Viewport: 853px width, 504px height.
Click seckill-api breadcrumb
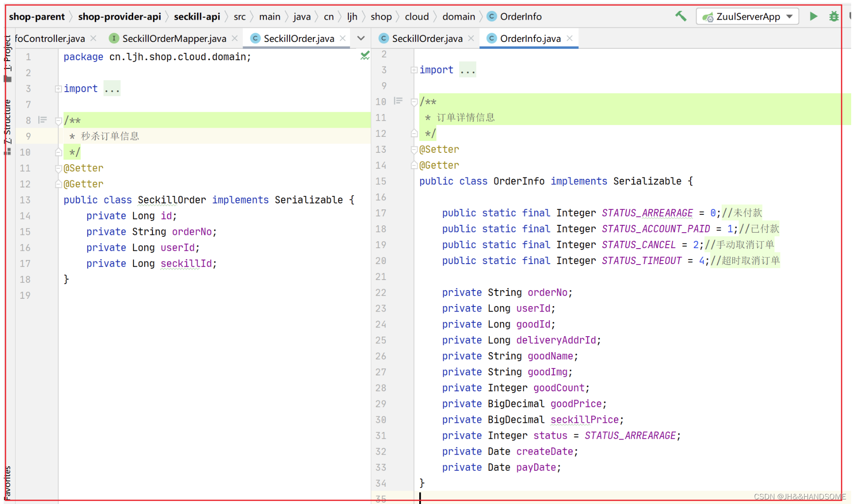point(197,16)
